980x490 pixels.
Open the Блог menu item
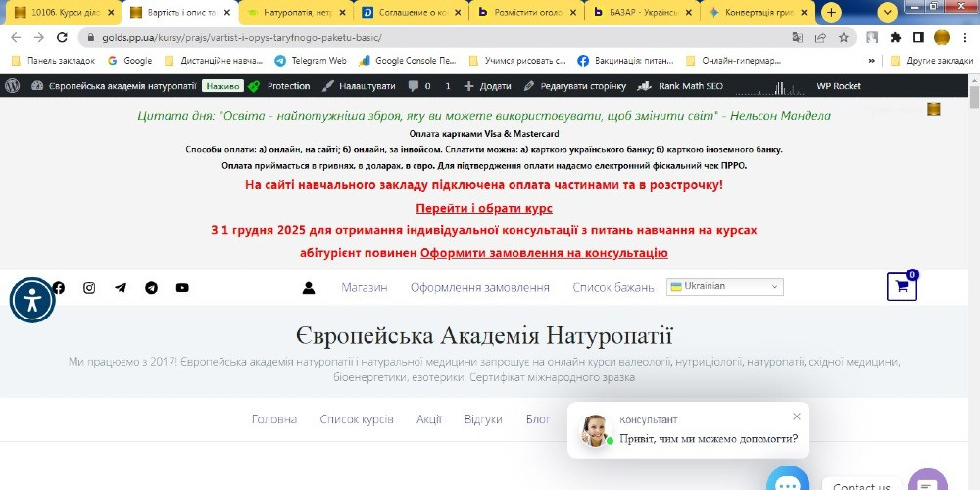pos(538,419)
